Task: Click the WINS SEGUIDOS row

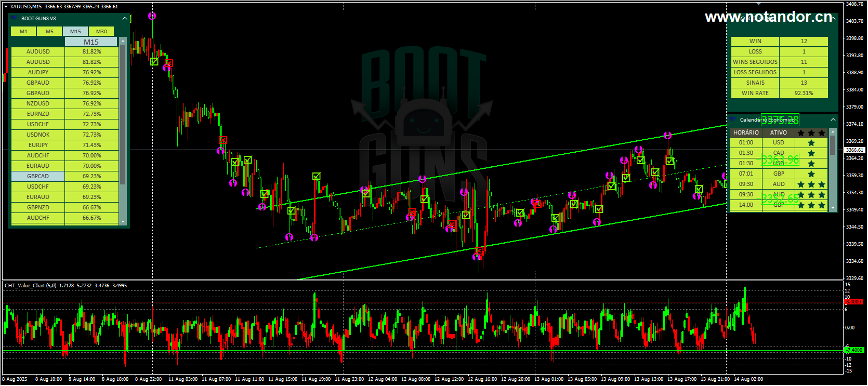Action: tap(780, 62)
